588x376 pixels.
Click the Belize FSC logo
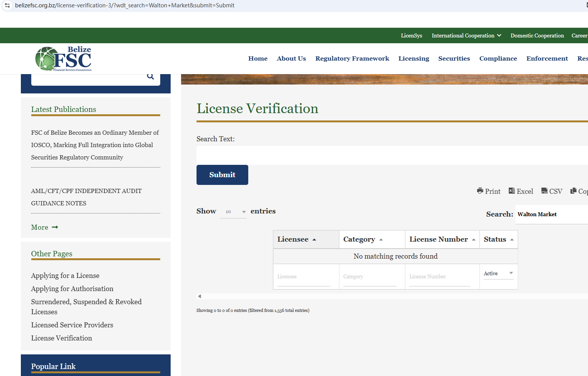(x=64, y=59)
